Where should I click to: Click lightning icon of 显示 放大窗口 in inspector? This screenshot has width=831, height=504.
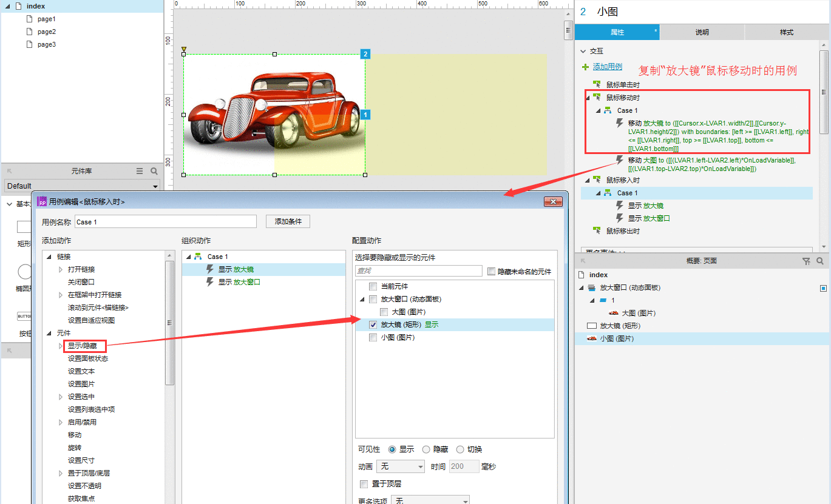point(620,218)
